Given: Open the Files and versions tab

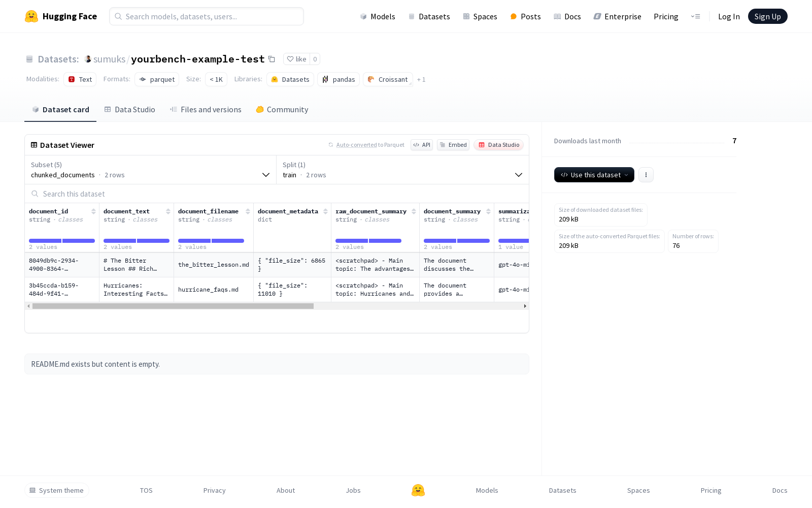Looking at the screenshot, I should coord(206,110).
